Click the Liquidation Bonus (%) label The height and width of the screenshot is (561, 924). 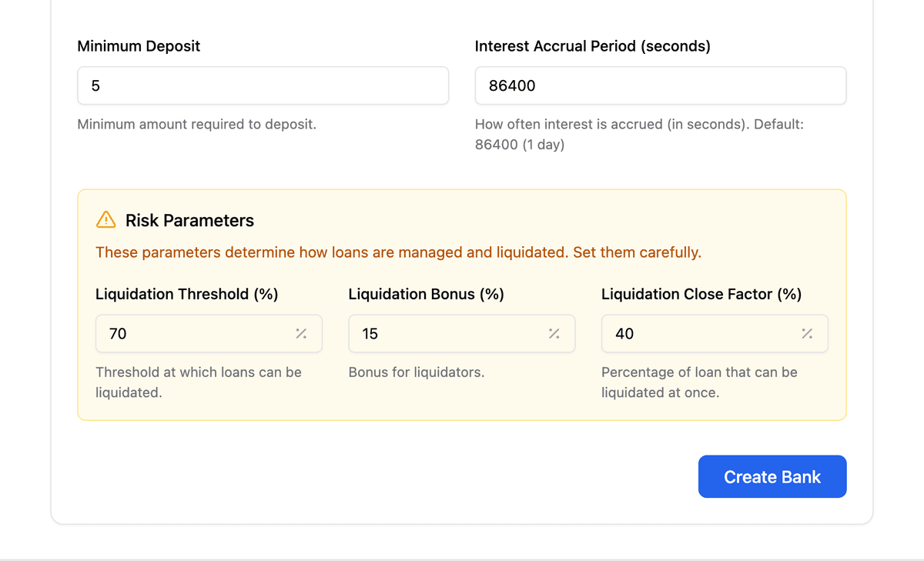coord(426,294)
